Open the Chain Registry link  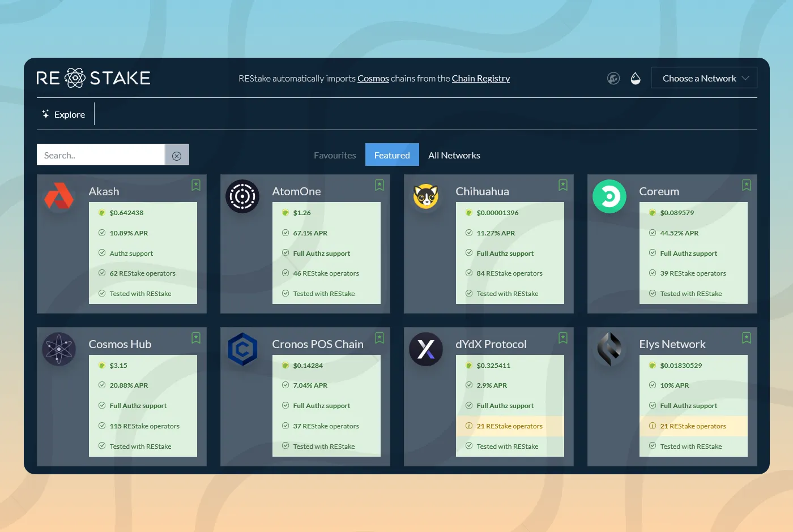point(480,79)
